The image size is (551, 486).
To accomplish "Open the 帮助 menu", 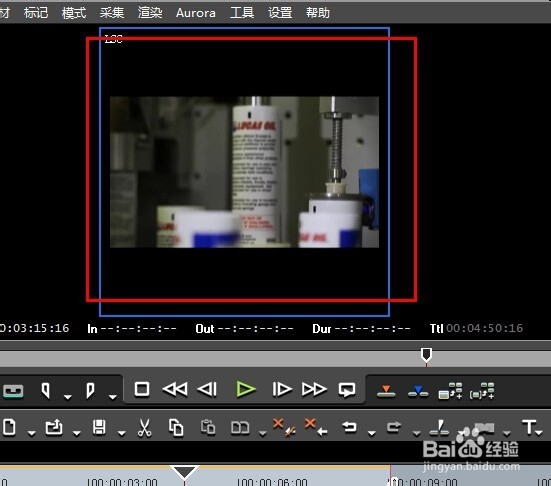I will click(318, 13).
